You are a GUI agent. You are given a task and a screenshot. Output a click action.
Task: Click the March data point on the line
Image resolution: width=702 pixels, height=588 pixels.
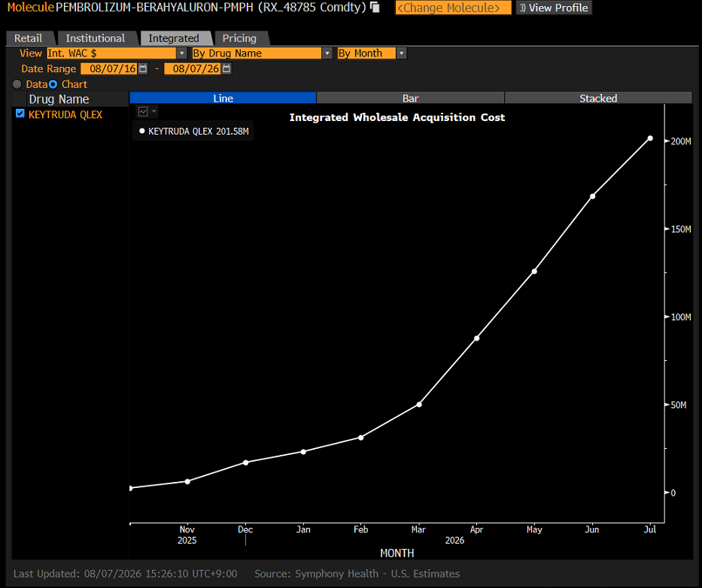tap(419, 404)
